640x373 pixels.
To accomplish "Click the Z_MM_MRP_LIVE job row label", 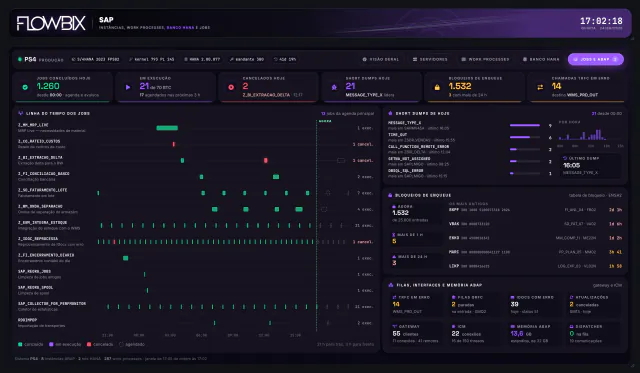I will tap(33, 125).
